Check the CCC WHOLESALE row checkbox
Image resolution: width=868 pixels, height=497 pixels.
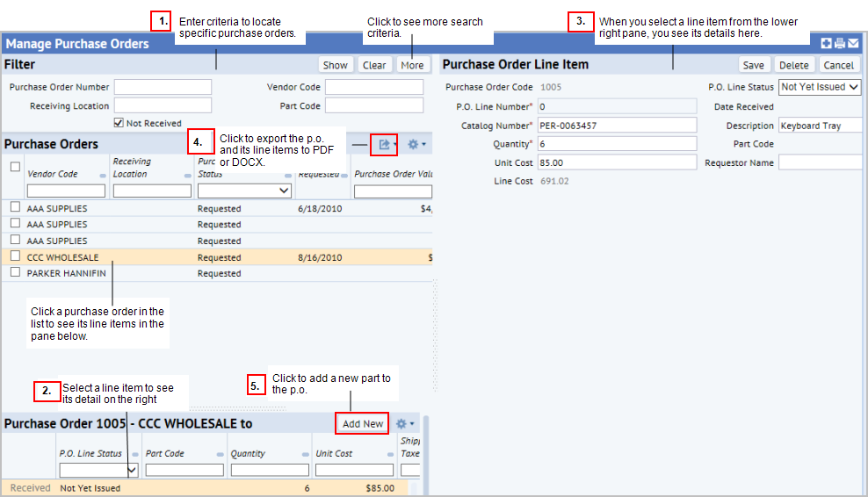[16, 256]
